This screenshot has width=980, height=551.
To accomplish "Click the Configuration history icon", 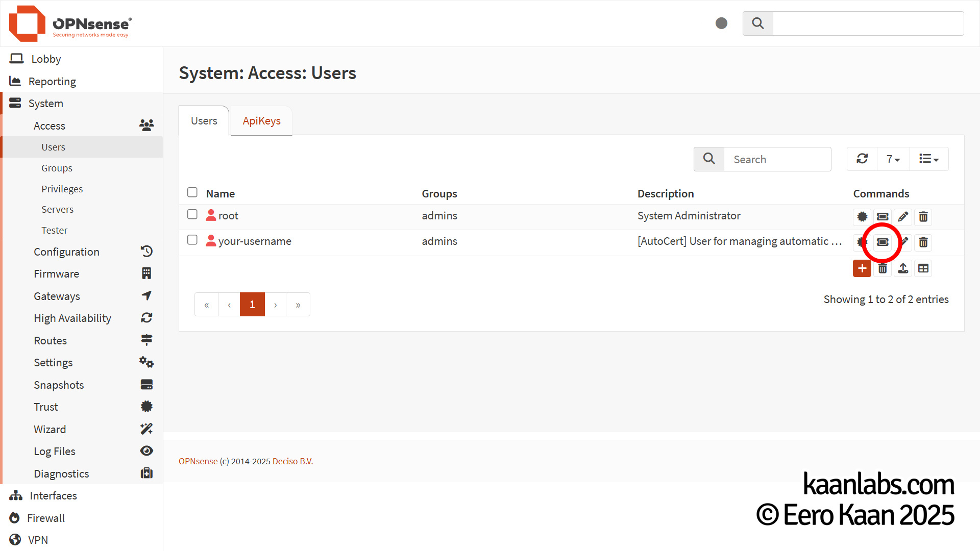I will click(146, 251).
